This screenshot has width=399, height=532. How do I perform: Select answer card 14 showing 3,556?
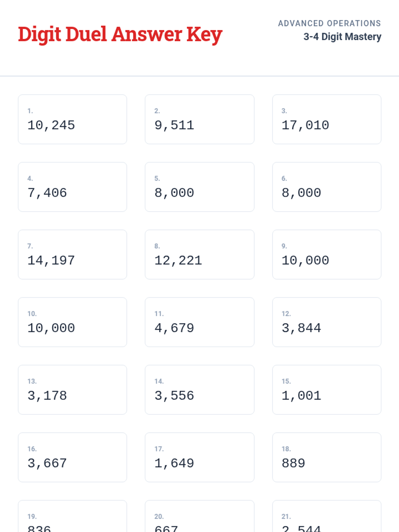pyautogui.click(x=199, y=390)
